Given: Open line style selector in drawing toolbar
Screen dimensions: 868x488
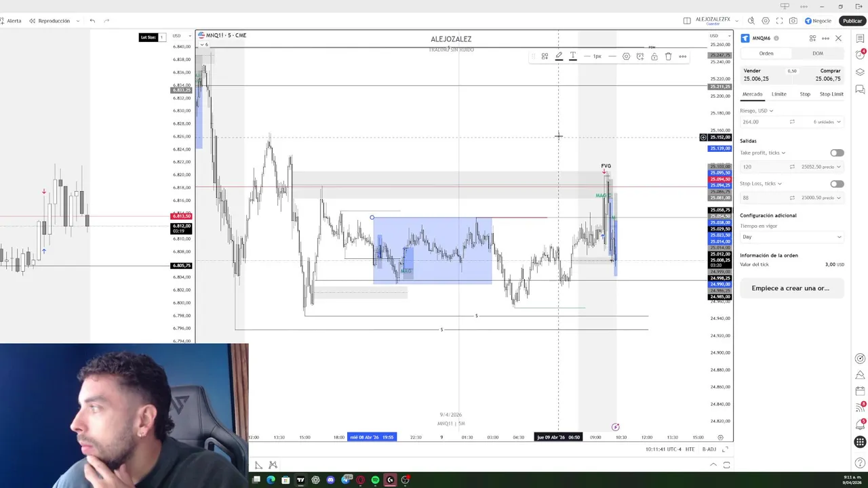Looking at the screenshot, I should point(612,56).
